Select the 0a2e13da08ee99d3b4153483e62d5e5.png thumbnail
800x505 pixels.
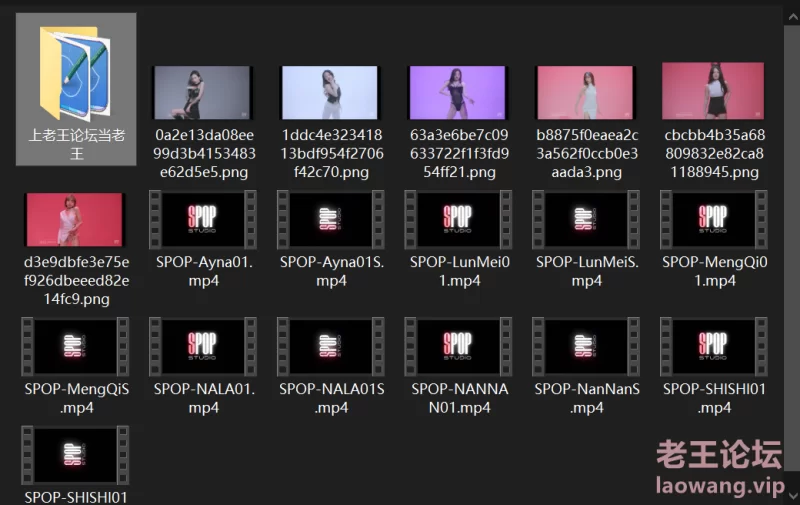pos(203,92)
